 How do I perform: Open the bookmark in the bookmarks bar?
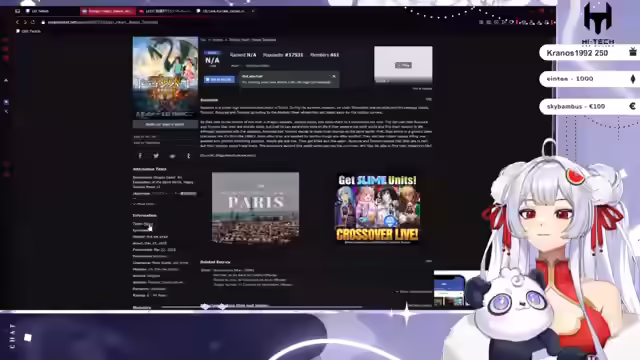coord(29,31)
